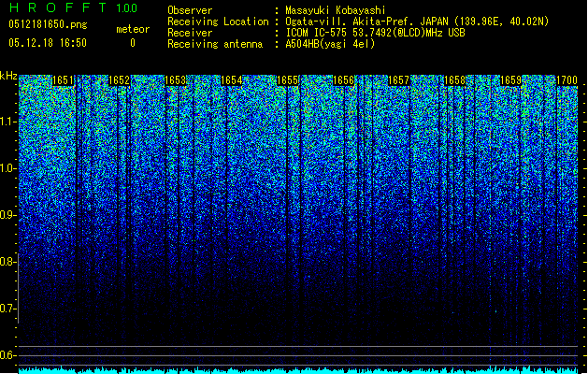588x374 pixels.
Task: Click the 1.0 frequency axis label
Action: (x=8, y=168)
